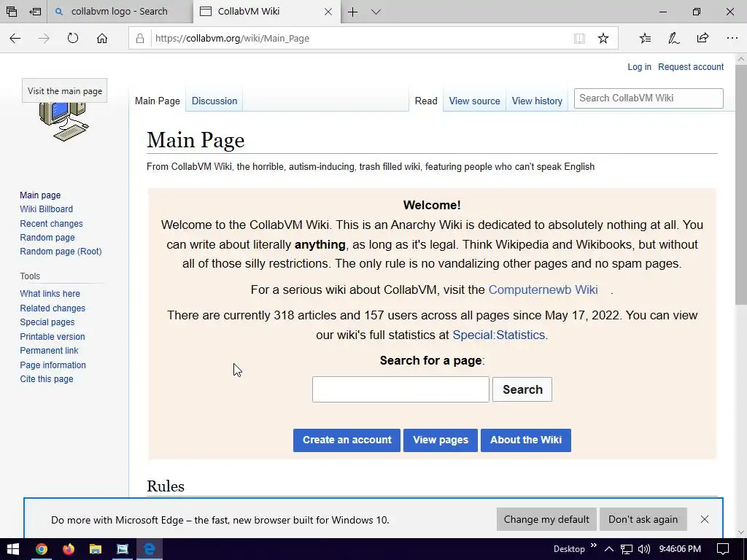Go back with the back arrow
Viewport: 747px width, 560px height.
(15, 38)
